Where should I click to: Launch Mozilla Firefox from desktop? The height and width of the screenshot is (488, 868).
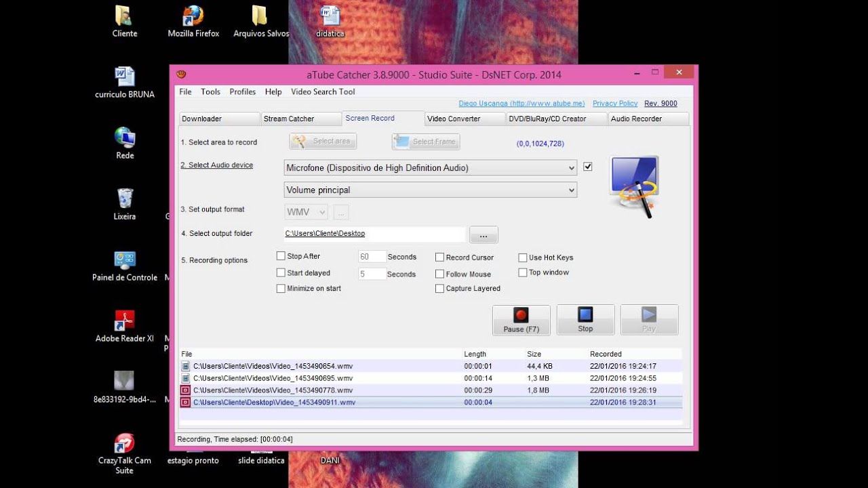click(x=193, y=20)
